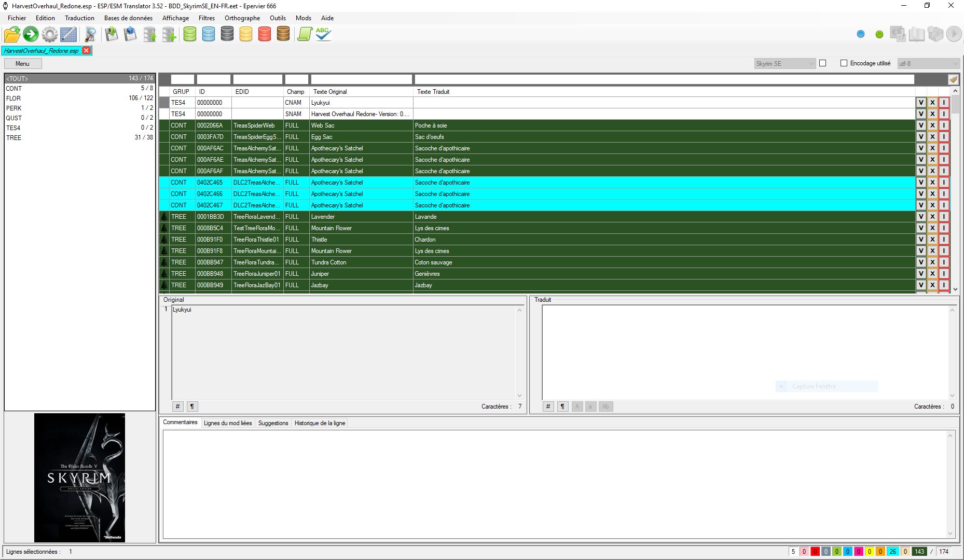
Task: Click the dark green 143 status counter
Action: [919, 551]
